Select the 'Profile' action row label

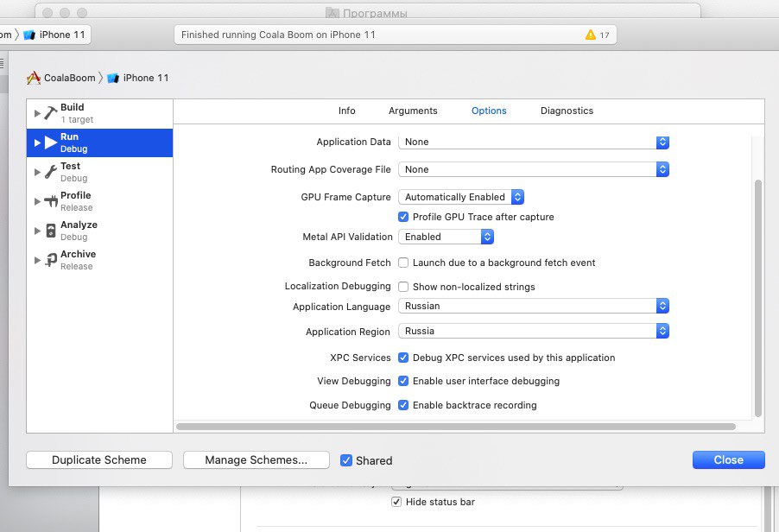click(x=75, y=195)
